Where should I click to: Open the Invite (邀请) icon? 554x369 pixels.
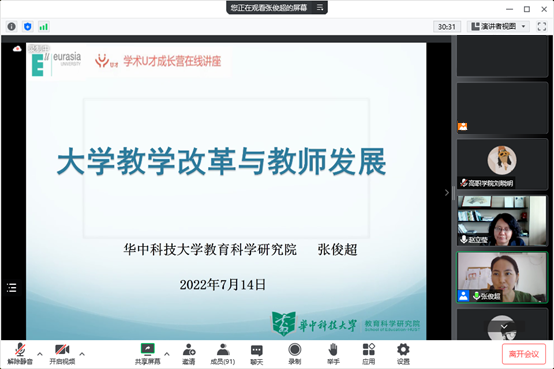point(189,354)
